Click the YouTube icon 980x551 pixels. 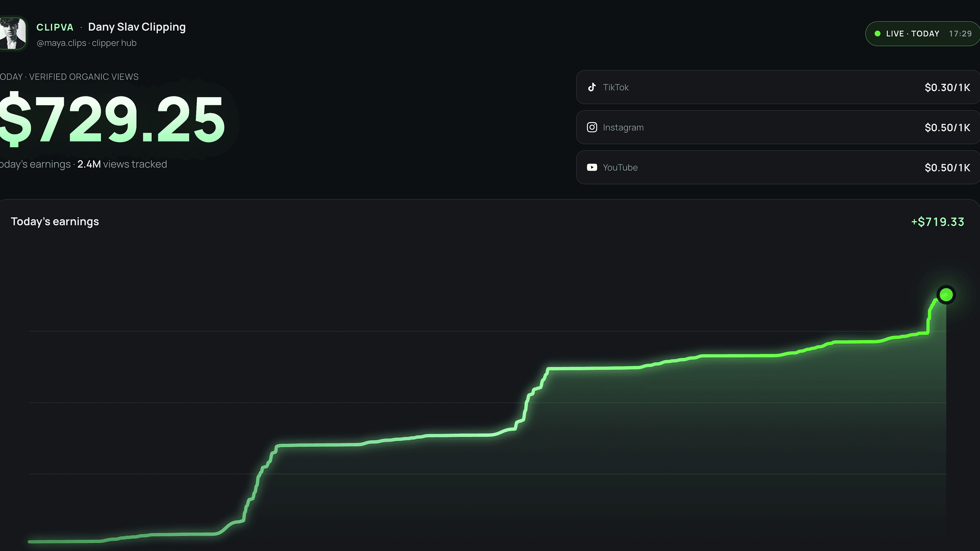592,167
